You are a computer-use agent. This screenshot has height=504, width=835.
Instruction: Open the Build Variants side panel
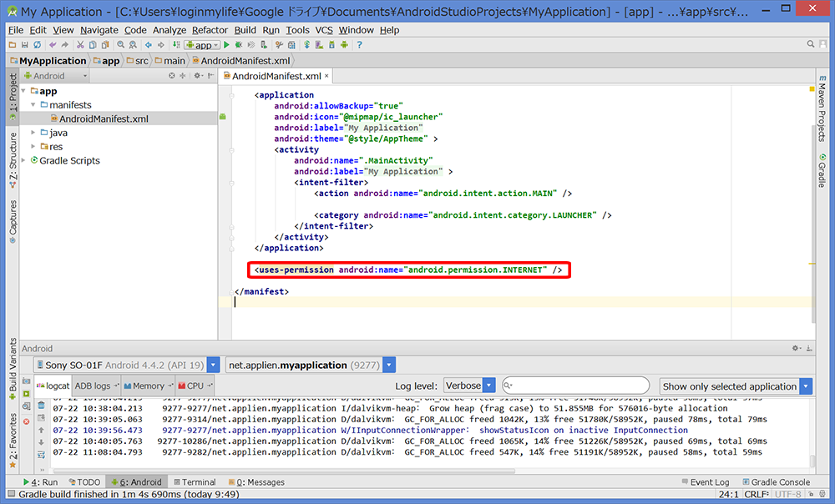click(13, 368)
